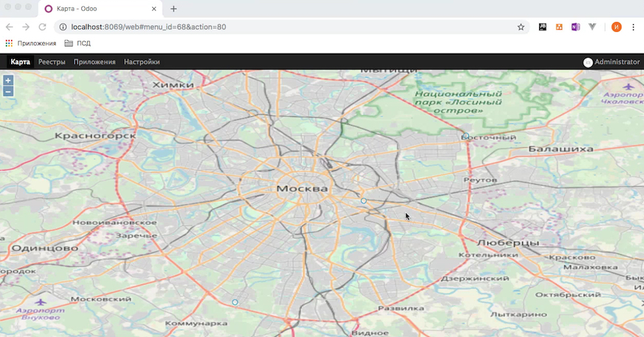The width and height of the screenshot is (644, 337).
Task: Open the Настройки menu
Action: point(142,61)
